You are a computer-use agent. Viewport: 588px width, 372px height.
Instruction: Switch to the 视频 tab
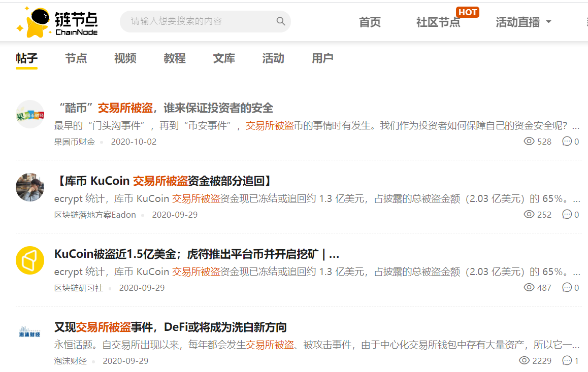click(125, 58)
